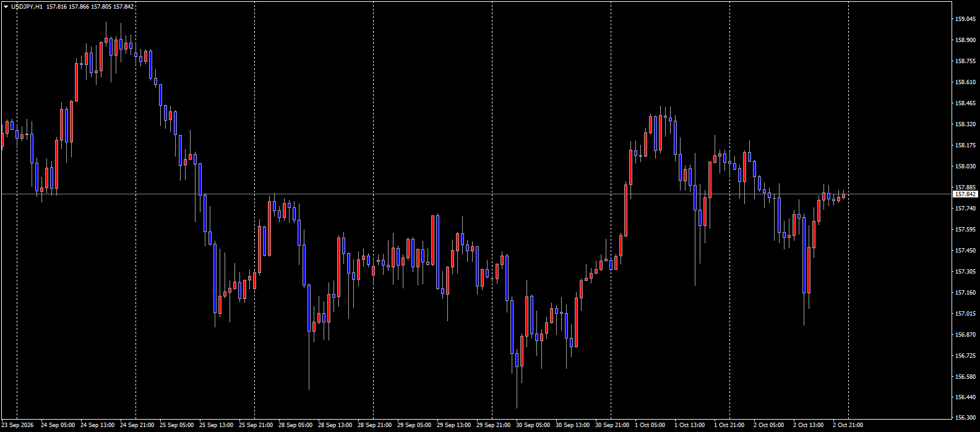
Task: Click the triangle arrow beside USDJPY,H1
Action: 6,7
